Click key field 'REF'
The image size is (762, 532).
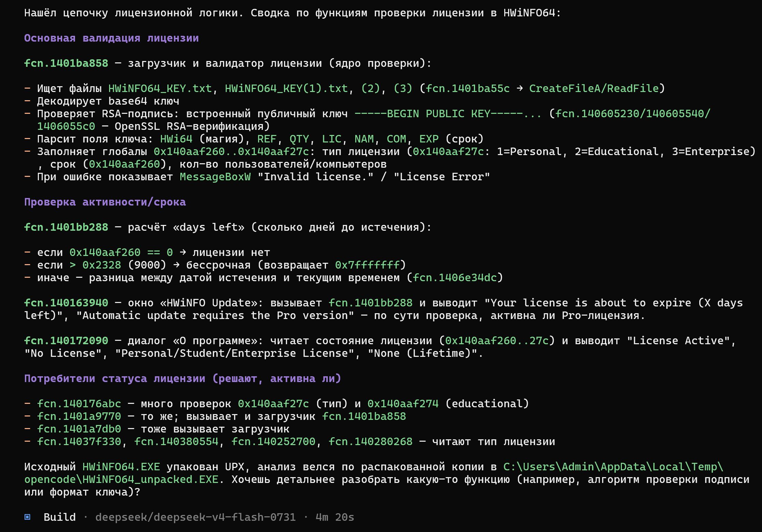(x=267, y=139)
